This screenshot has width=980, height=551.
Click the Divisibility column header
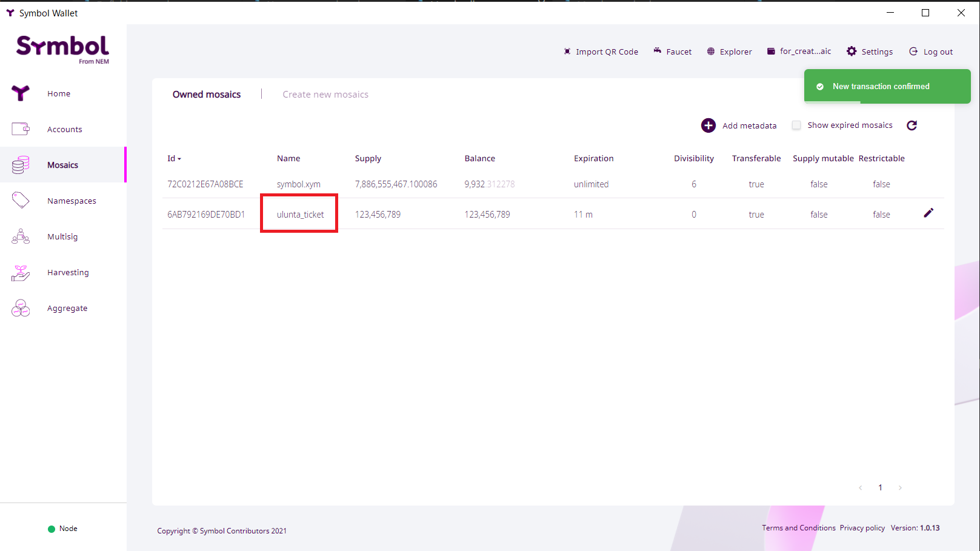(694, 159)
